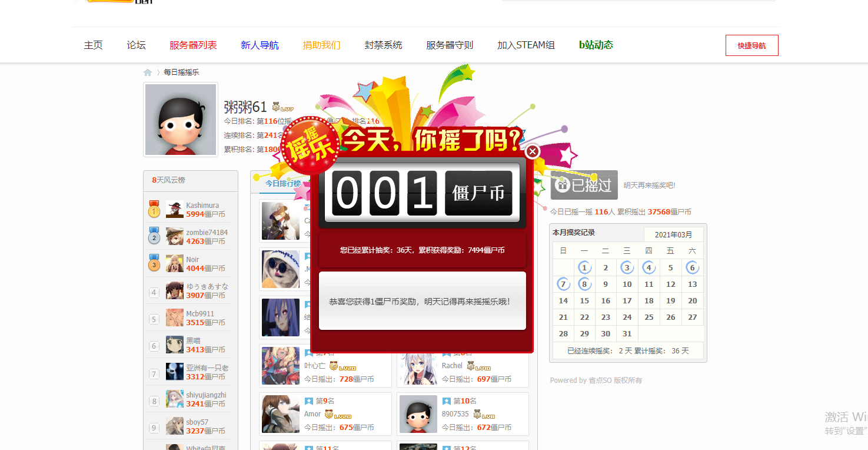Select day 8 in the lottery calendar
This screenshot has width=868, height=450.
584,284
